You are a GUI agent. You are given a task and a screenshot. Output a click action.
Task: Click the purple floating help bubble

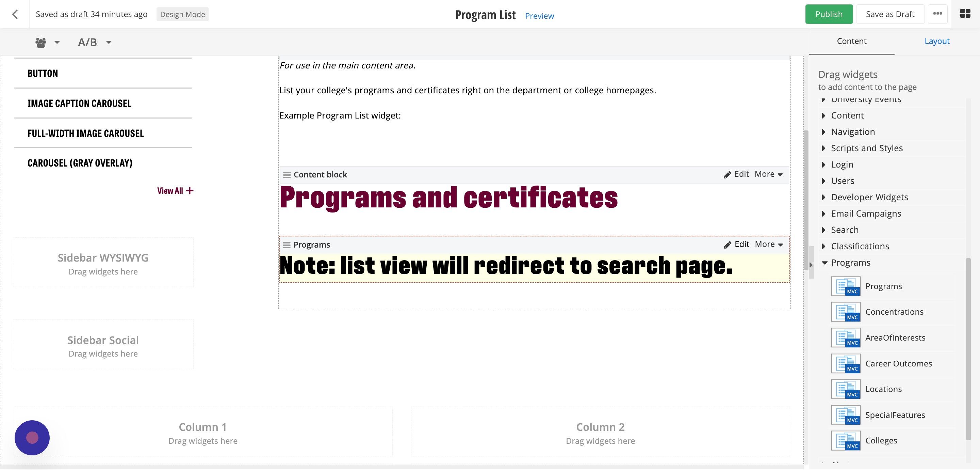pos(32,438)
